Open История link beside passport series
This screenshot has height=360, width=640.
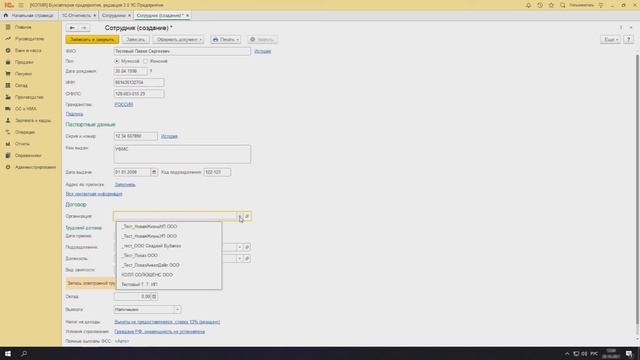169,136
